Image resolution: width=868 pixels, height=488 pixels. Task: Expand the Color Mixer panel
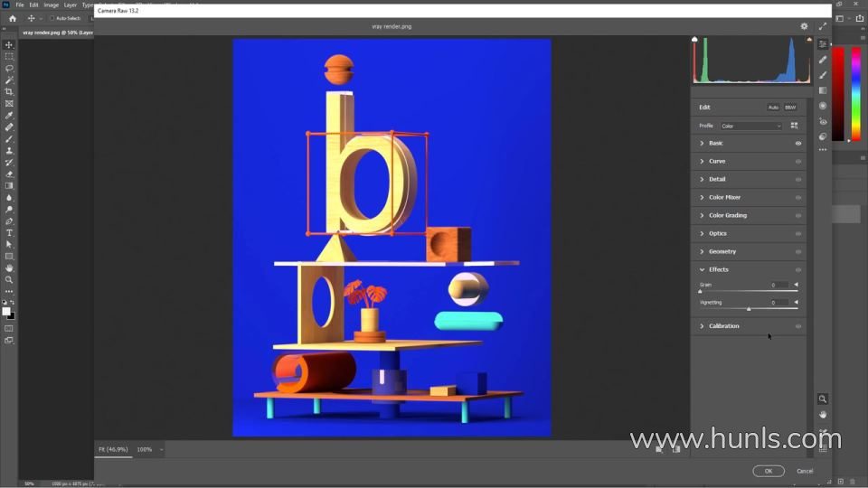702,198
